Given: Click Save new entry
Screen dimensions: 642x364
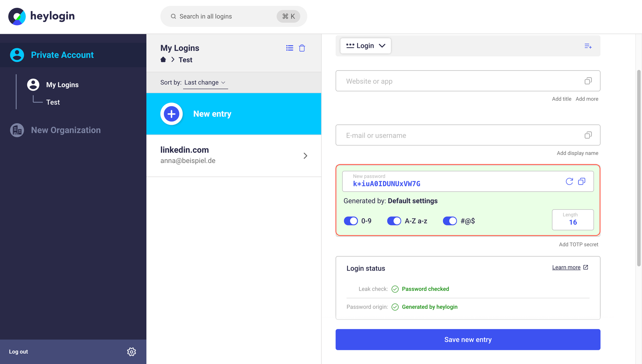Looking at the screenshot, I should tap(468, 340).
